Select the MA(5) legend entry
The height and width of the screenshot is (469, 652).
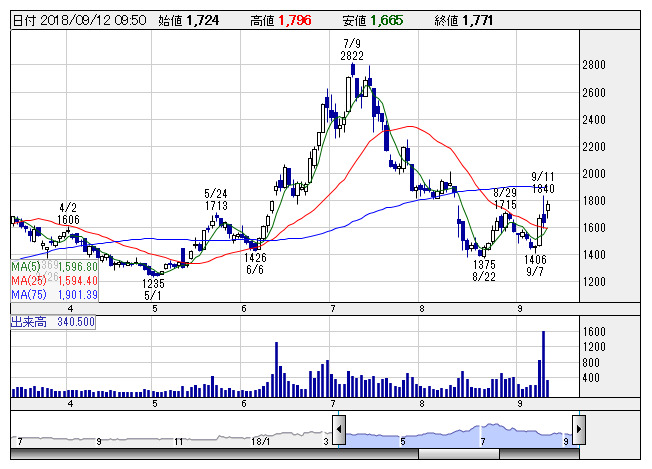(x=52, y=267)
